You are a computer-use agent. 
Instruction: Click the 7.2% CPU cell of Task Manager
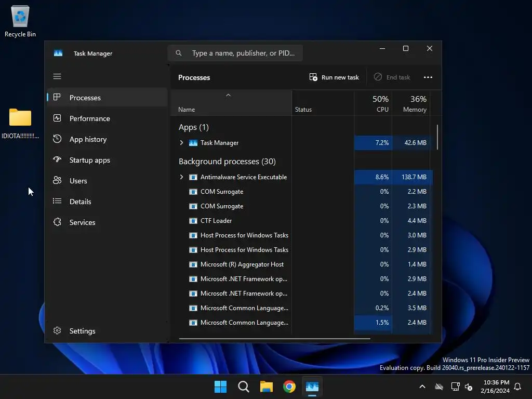pyautogui.click(x=373, y=143)
